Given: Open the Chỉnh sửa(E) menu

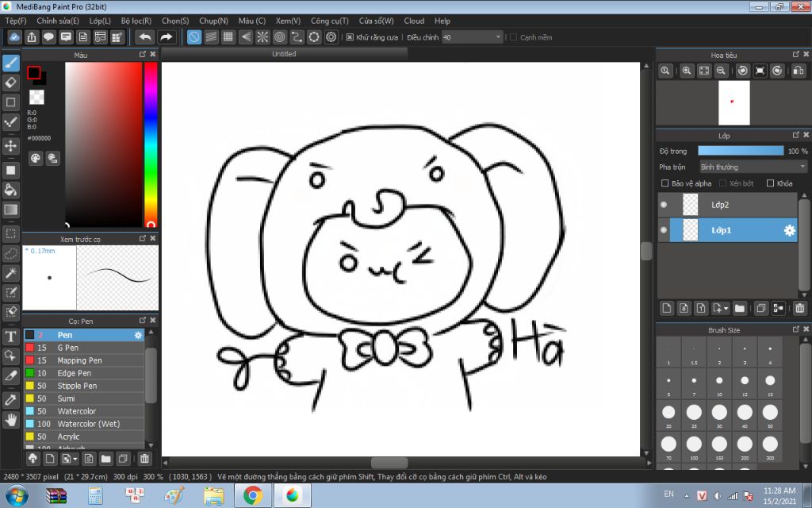Looking at the screenshot, I should pyautogui.click(x=58, y=21).
